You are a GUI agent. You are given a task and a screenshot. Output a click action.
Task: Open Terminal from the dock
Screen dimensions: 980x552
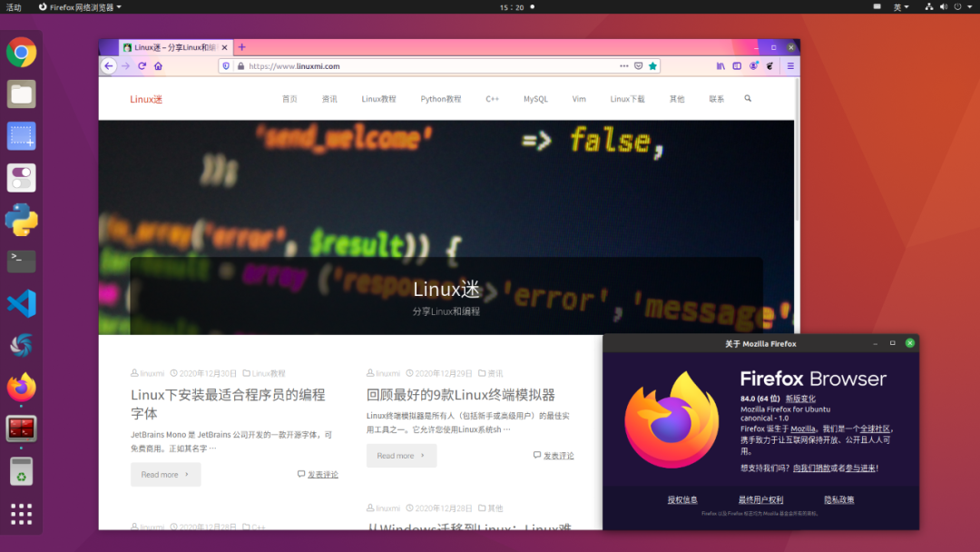pyautogui.click(x=21, y=261)
